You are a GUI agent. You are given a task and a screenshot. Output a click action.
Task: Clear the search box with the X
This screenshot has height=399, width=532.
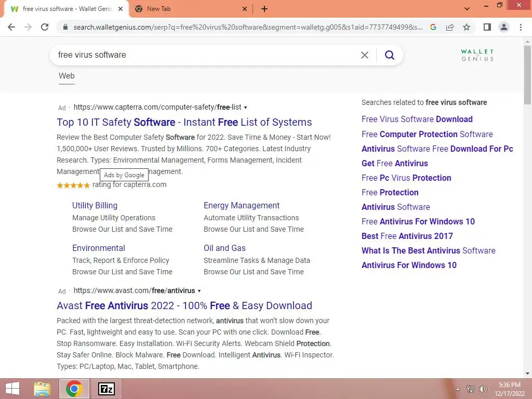click(x=365, y=55)
